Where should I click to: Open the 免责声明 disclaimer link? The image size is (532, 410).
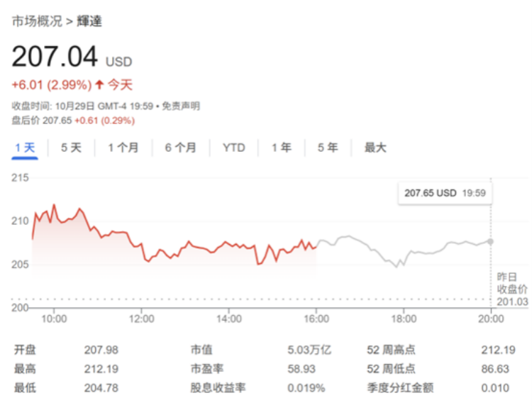(x=180, y=106)
